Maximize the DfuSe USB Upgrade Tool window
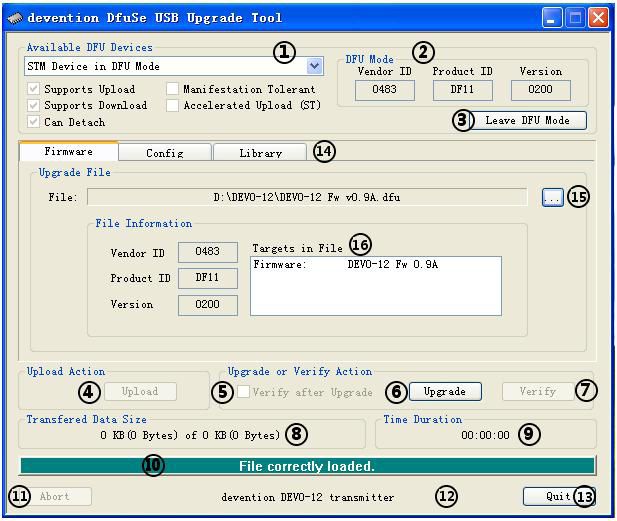This screenshot has width=617, height=521. coord(575,18)
